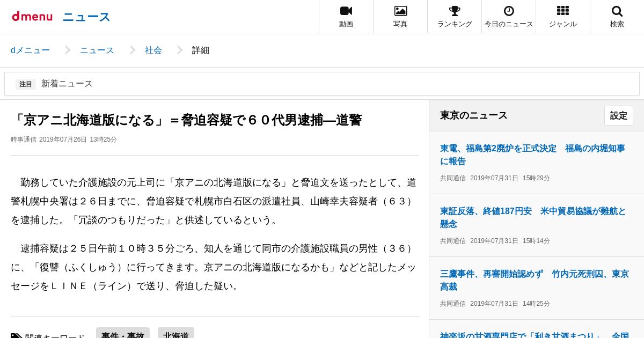
Task: Open article 東証反落、終値187円安
Action: [x=532, y=217]
